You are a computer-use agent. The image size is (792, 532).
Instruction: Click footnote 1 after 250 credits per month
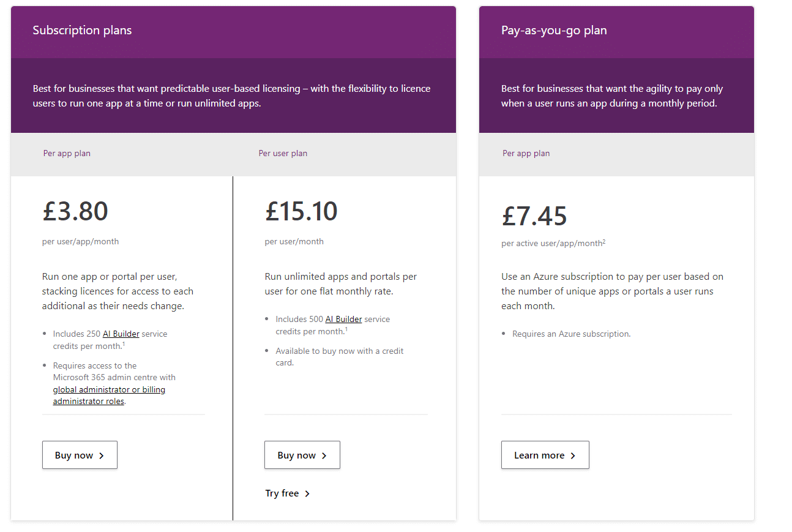coord(124,344)
